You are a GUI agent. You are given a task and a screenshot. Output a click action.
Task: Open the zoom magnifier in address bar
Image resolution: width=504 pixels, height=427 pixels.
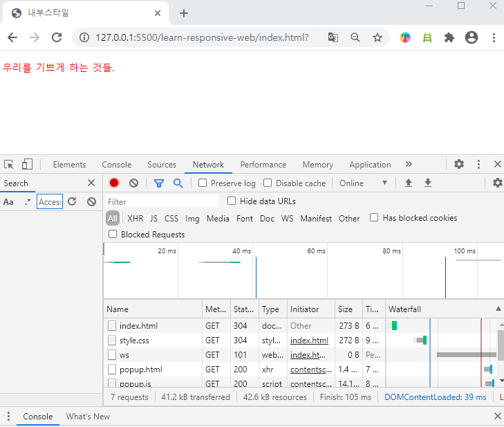pyautogui.click(x=355, y=37)
